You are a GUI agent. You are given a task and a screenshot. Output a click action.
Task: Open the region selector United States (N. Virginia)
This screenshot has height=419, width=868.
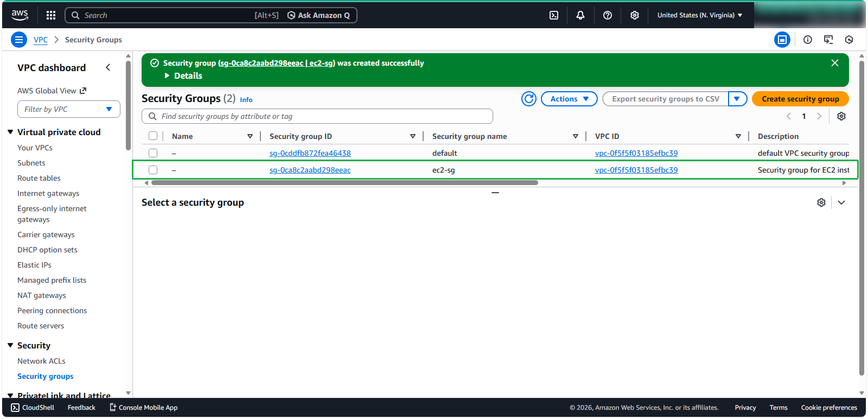700,15
